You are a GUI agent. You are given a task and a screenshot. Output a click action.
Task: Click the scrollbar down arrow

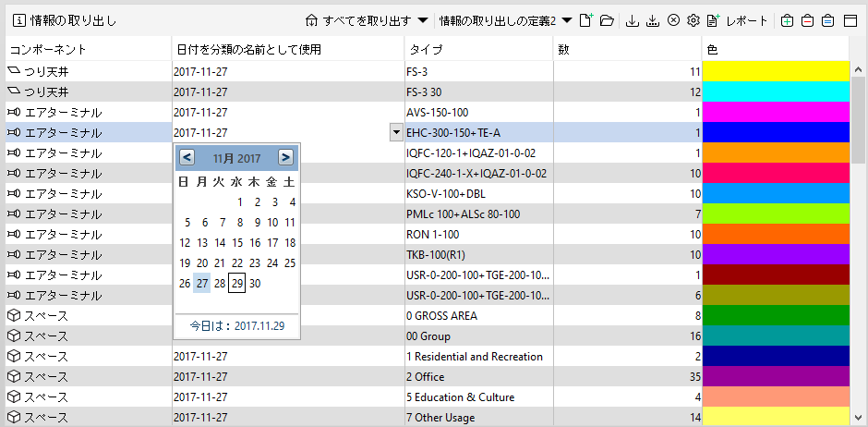[x=858, y=418]
